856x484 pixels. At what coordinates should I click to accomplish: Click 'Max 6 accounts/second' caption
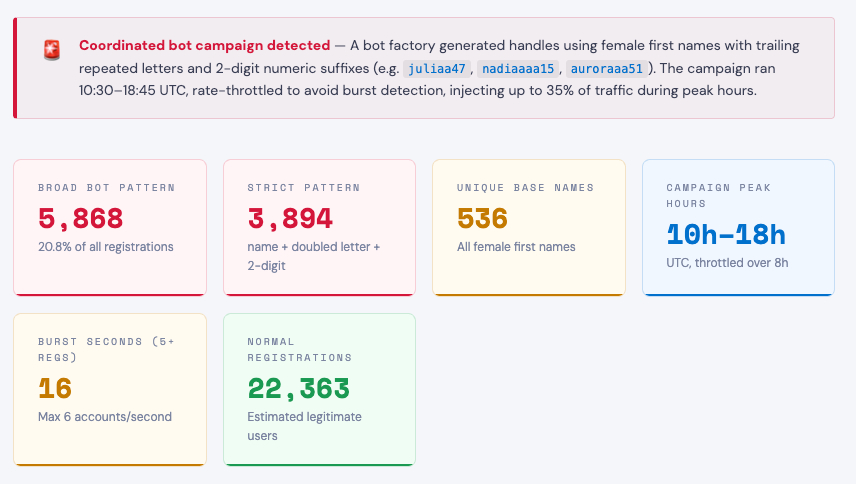[x=105, y=416]
